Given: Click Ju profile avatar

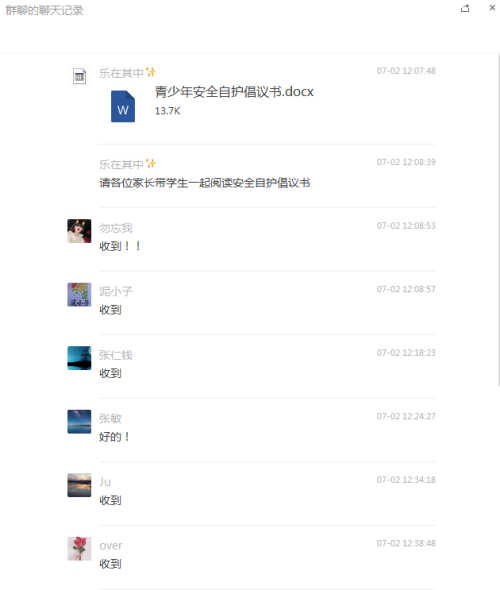Looking at the screenshot, I should pos(79,485).
